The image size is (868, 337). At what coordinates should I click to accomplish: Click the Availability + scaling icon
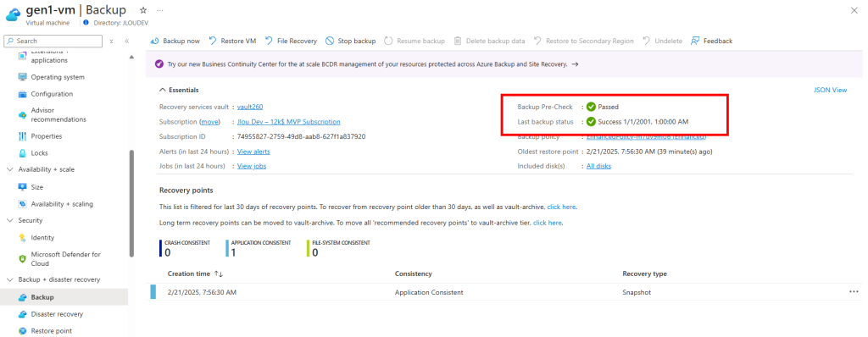tap(23, 204)
